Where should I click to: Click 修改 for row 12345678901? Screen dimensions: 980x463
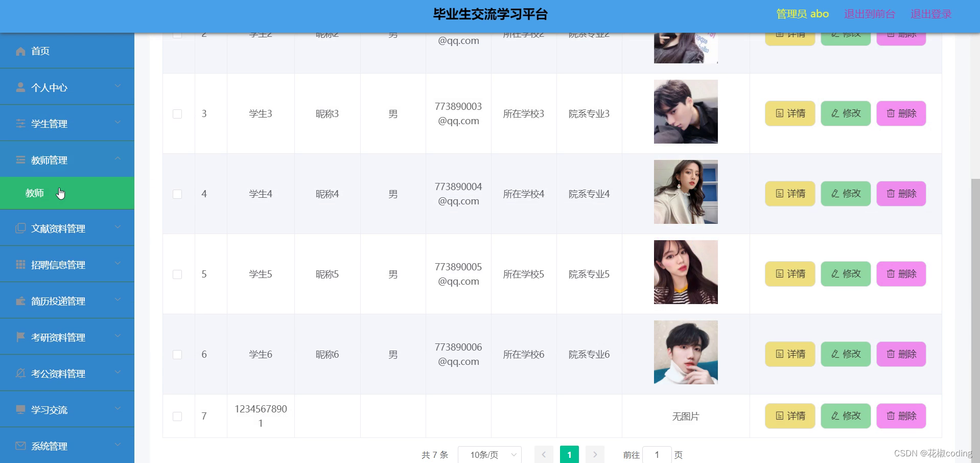point(846,416)
